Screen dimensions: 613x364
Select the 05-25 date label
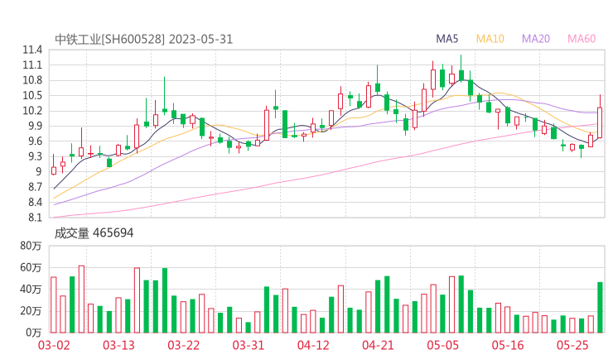coord(572,345)
